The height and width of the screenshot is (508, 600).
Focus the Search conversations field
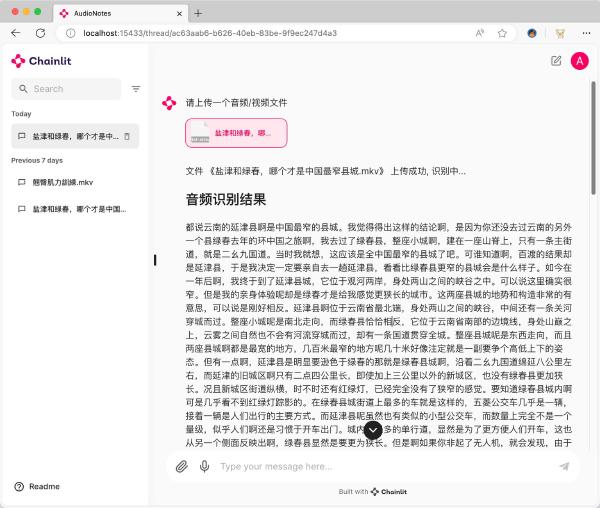pos(66,89)
